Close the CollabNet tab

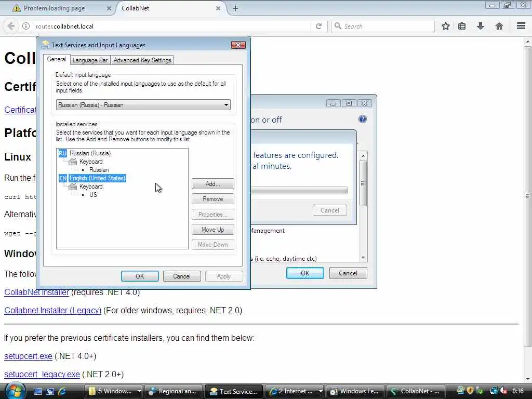[x=218, y=8]
